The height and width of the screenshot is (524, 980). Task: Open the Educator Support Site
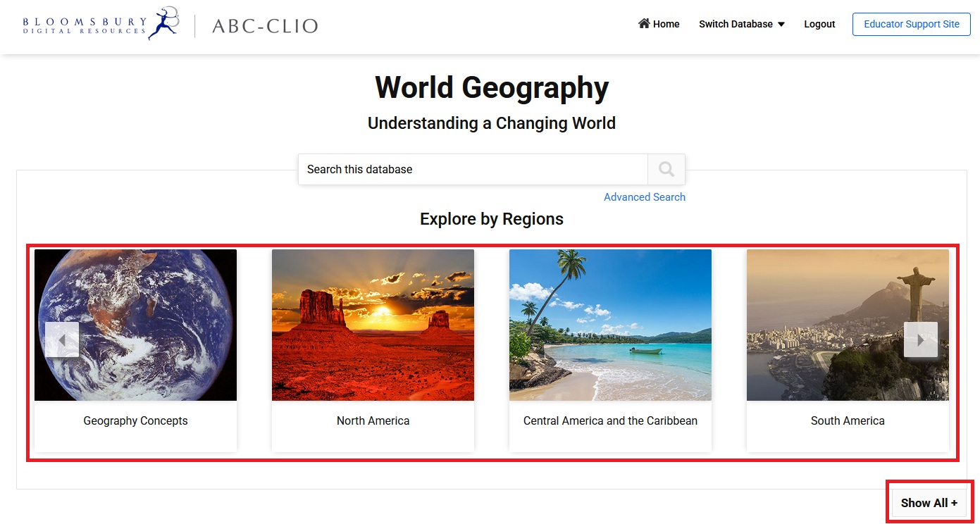click(912, 24)
